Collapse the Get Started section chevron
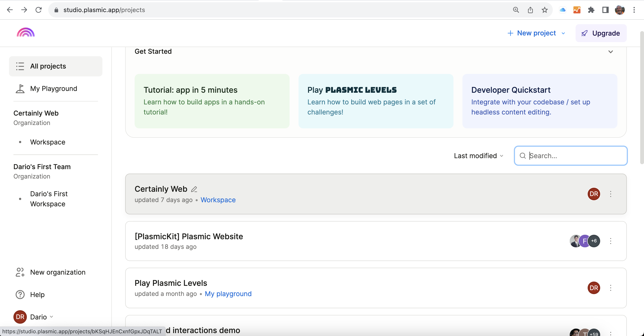 click(610, 52)
